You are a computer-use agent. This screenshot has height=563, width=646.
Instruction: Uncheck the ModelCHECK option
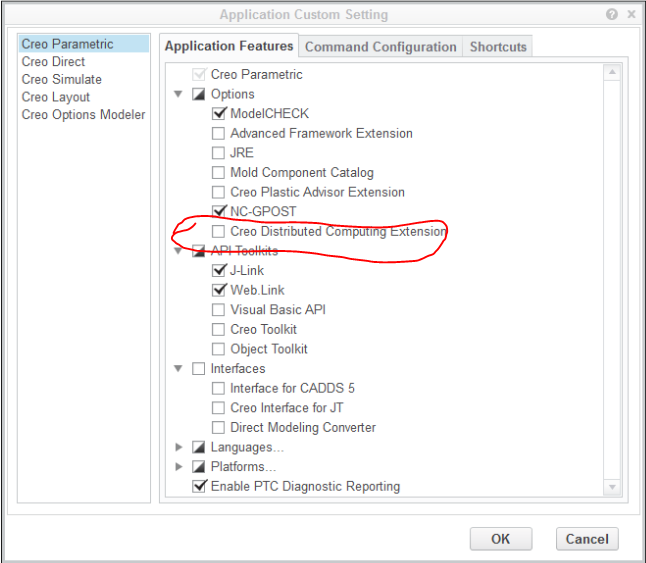(218, 113)
